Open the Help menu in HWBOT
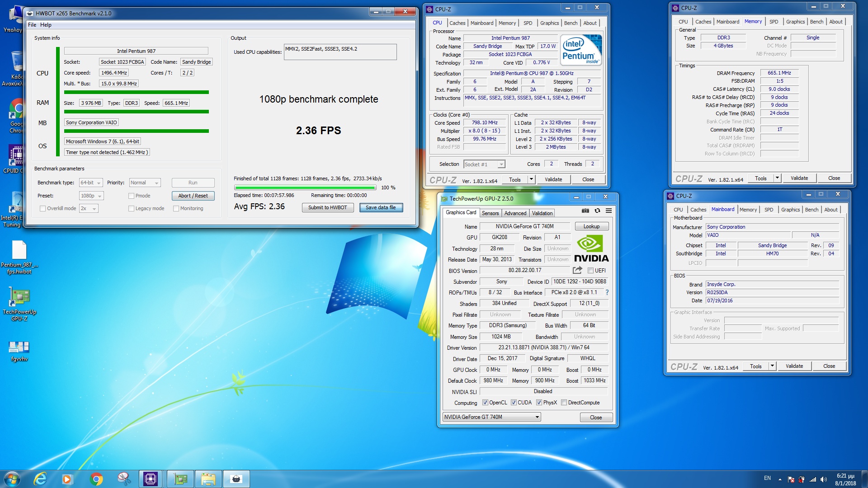This screenshot has height=488, width=868. (46, 25)
